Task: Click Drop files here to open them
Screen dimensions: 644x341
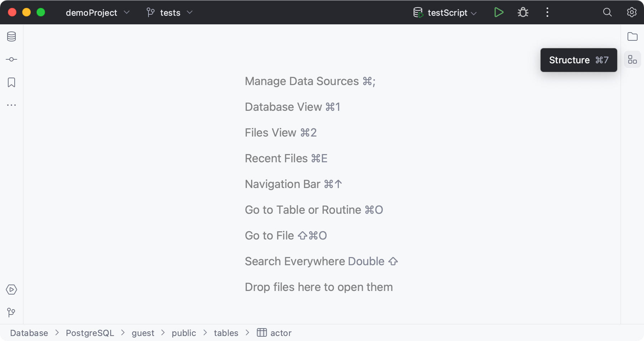Action: click(319, 287)
